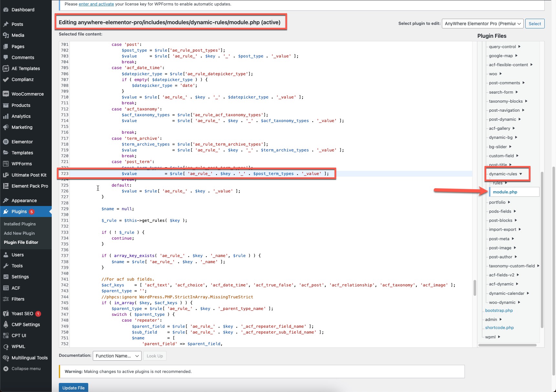Follow the enter and activate link
556x392 pixels.
coord(96,4)
